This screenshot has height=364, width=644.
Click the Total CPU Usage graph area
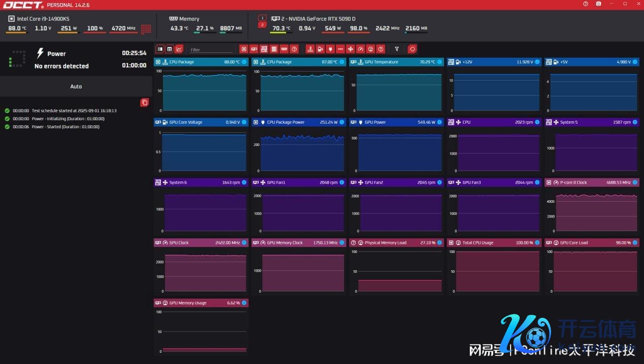click(x=495, y=271)
